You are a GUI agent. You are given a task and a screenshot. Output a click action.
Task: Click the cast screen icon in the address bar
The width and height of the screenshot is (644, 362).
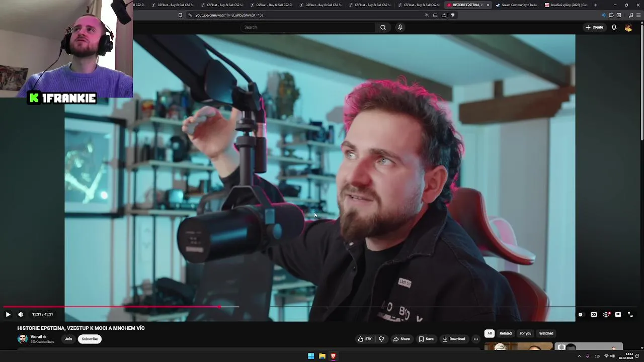435,15
